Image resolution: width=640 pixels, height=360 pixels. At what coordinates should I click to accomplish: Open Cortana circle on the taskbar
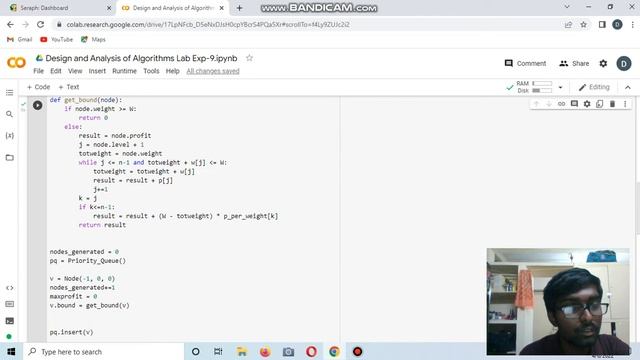point(196,351)
